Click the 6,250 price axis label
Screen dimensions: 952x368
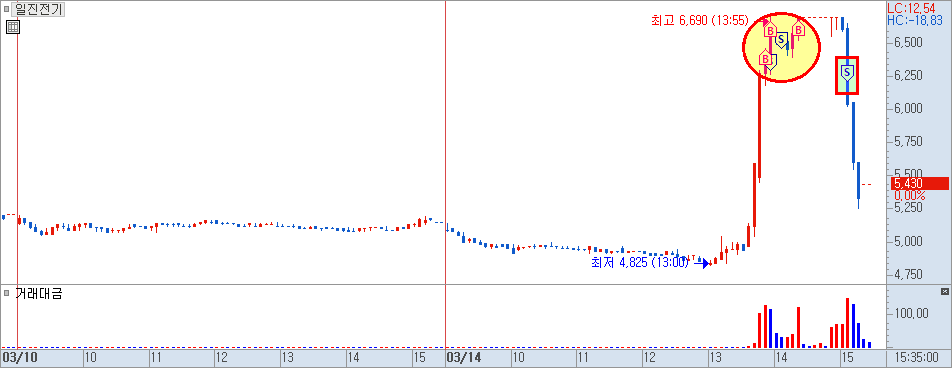point(908,75)
